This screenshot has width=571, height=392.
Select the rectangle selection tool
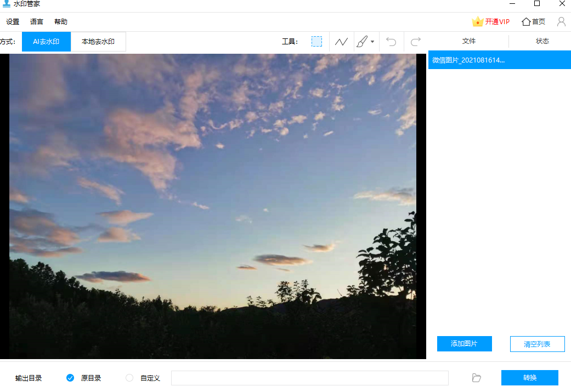coord(316,42)
